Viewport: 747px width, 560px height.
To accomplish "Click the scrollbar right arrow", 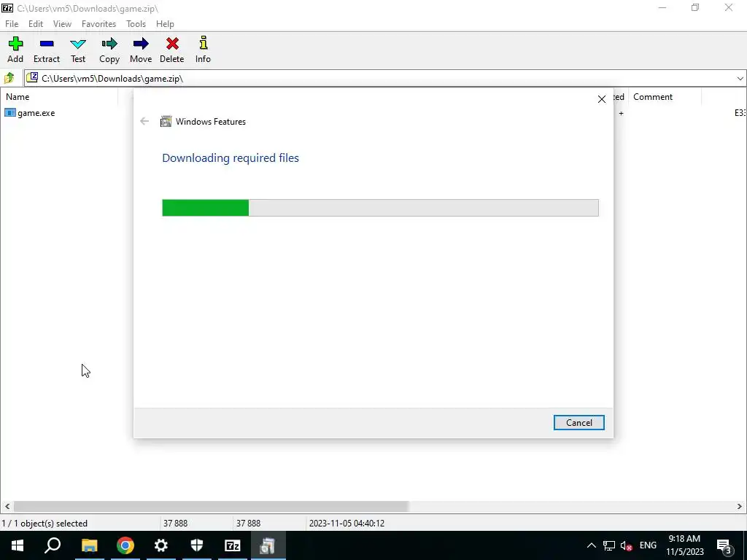I will pyautogui.click(x=740, y=506).
